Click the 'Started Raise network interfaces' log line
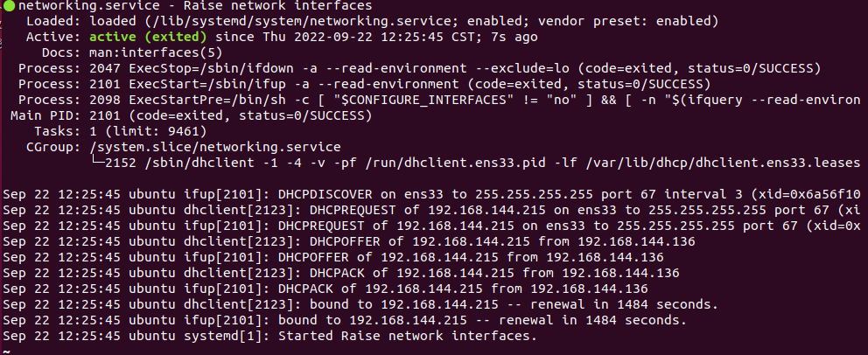 [270, 336]
